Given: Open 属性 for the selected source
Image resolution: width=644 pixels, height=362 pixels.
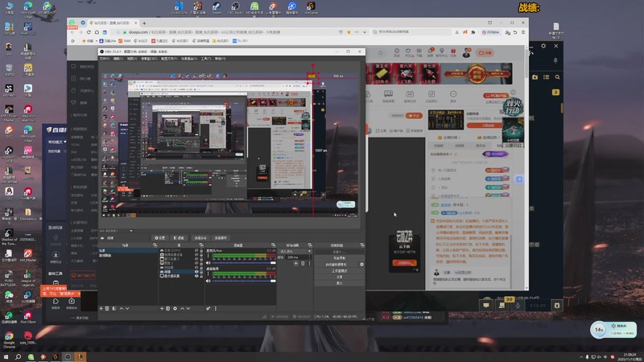Looking at the screenshot, I should point(159,238).
